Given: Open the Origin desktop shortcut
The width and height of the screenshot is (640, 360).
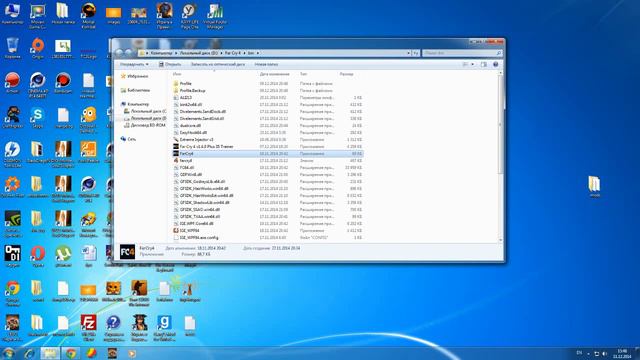Looking at the screenshot, I should click(38, 47).
